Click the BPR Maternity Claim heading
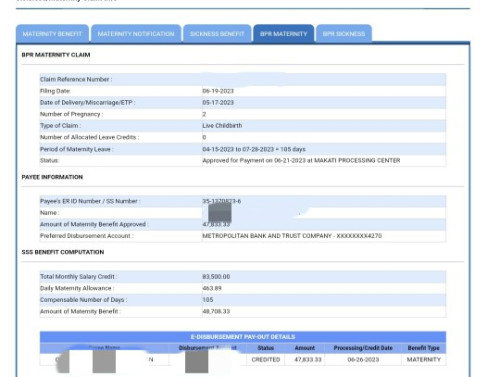 (56, 55)
